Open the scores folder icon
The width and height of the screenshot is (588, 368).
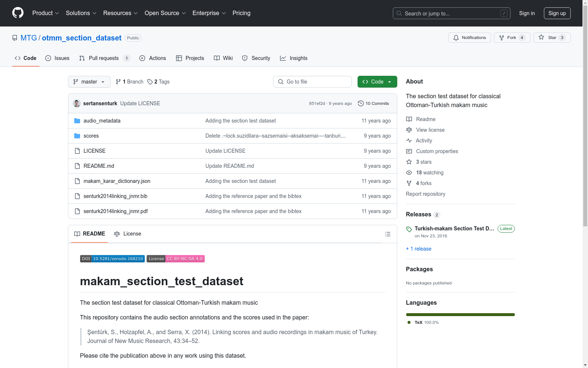(x=77, y=136)
